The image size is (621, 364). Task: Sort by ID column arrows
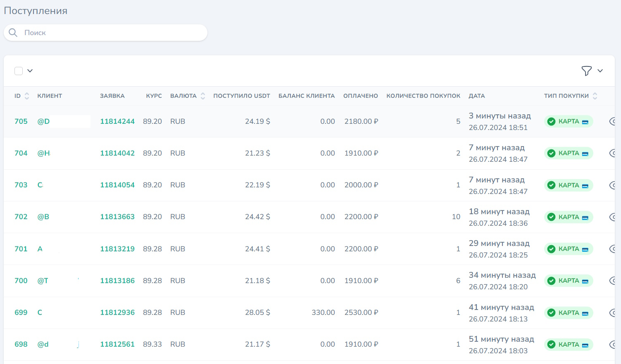[x=27, y=96]
